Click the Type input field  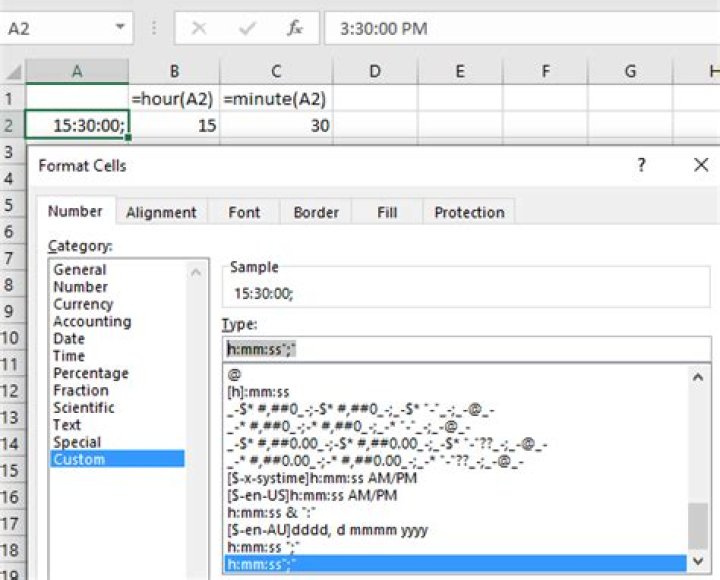pyautogui.click(x=467, y=349)
